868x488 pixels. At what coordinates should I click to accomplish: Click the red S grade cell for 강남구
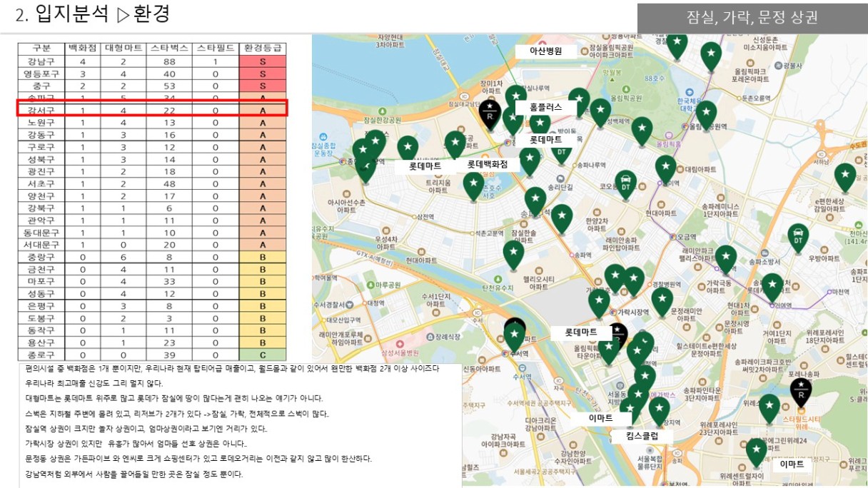point(263,61)
